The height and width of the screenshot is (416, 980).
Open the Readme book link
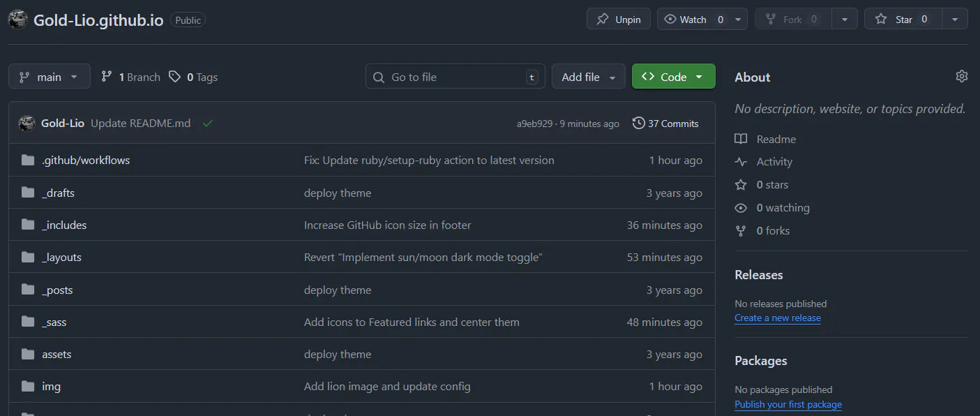click(x=776, y=140)
